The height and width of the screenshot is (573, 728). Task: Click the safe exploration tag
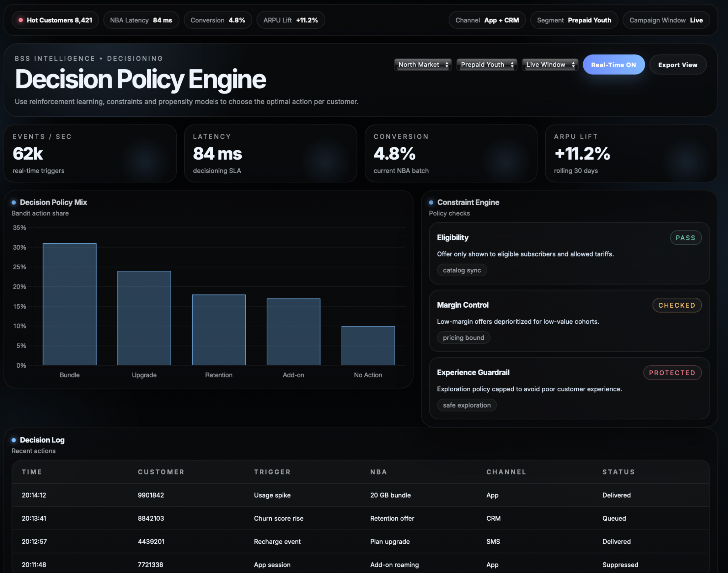pos(466,405)
